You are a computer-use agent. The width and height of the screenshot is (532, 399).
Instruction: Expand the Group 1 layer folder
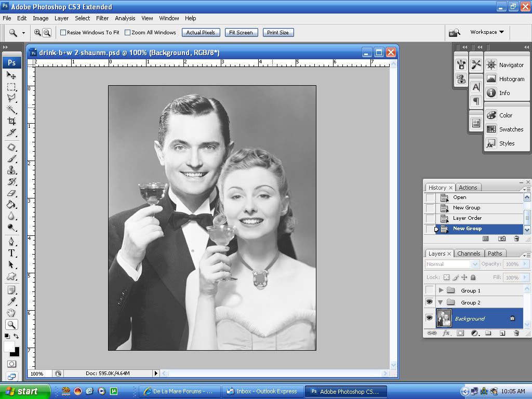tap(441, 290)
